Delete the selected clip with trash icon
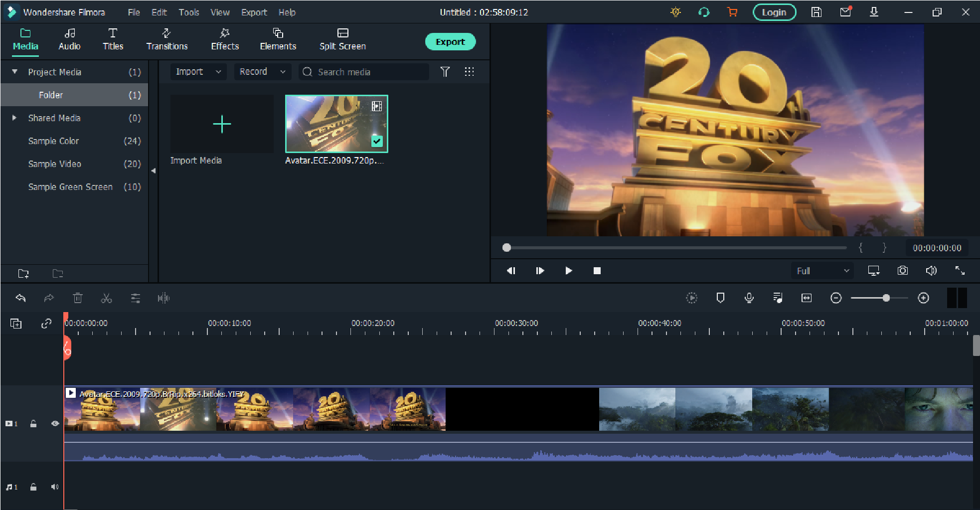Viewport: 980px width, 510px height. pos(78,298)
